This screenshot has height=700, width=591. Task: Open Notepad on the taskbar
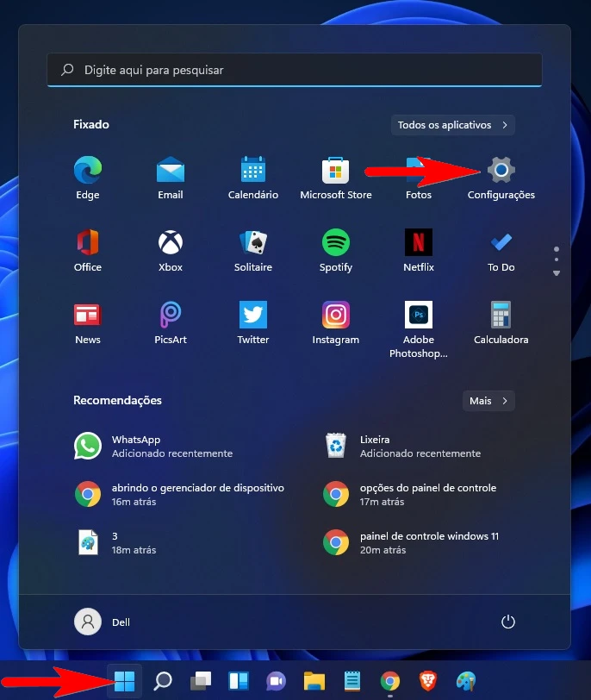click(351, 681)
